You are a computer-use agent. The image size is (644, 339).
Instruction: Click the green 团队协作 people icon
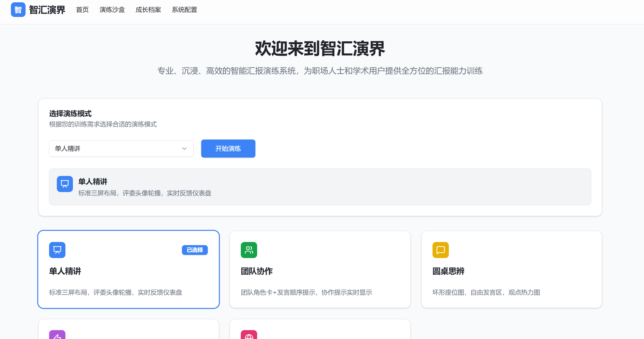coord(249,250)
